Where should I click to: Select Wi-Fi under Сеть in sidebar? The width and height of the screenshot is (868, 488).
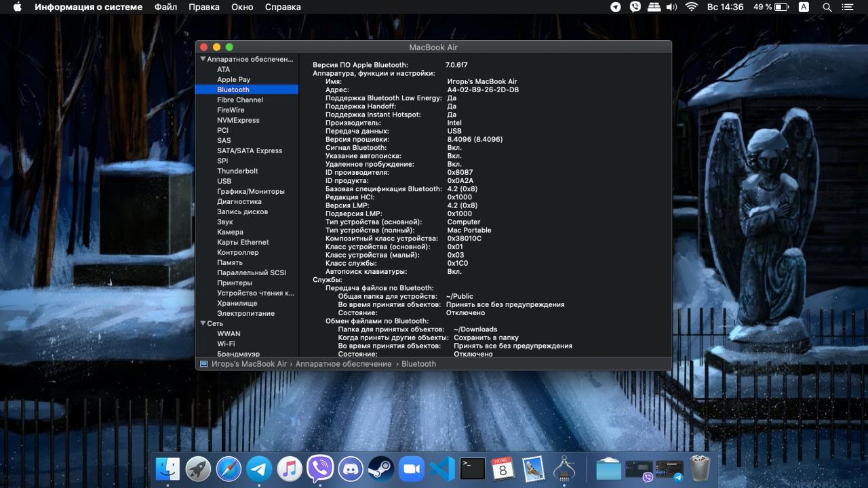[226, 344]
